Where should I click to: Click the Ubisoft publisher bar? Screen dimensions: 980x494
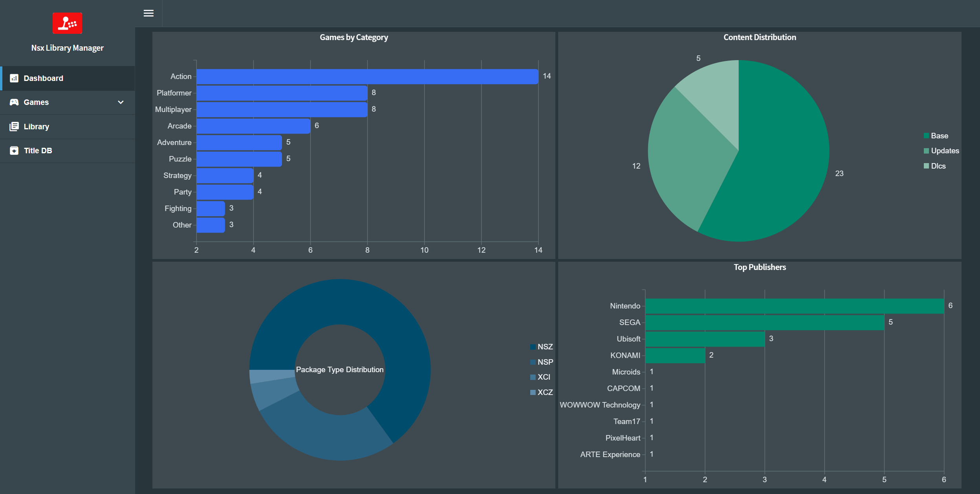[x=705, y=339]
